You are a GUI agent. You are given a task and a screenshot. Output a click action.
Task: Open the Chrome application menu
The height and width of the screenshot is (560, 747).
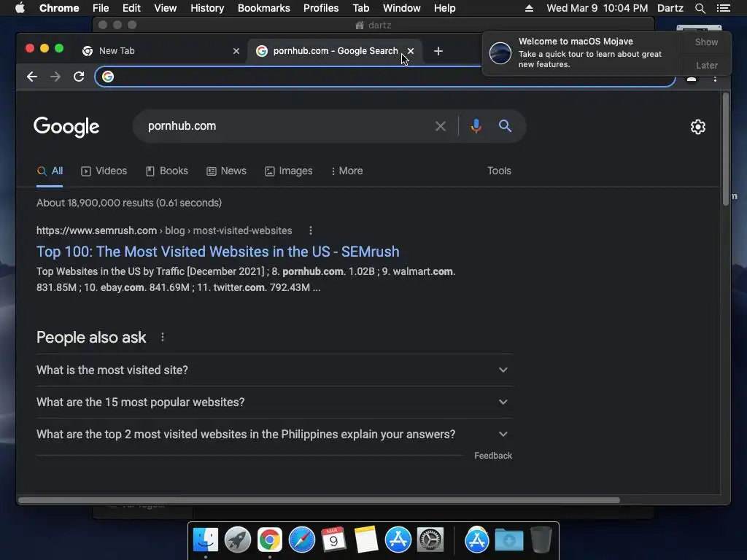[x=59, y=8]
